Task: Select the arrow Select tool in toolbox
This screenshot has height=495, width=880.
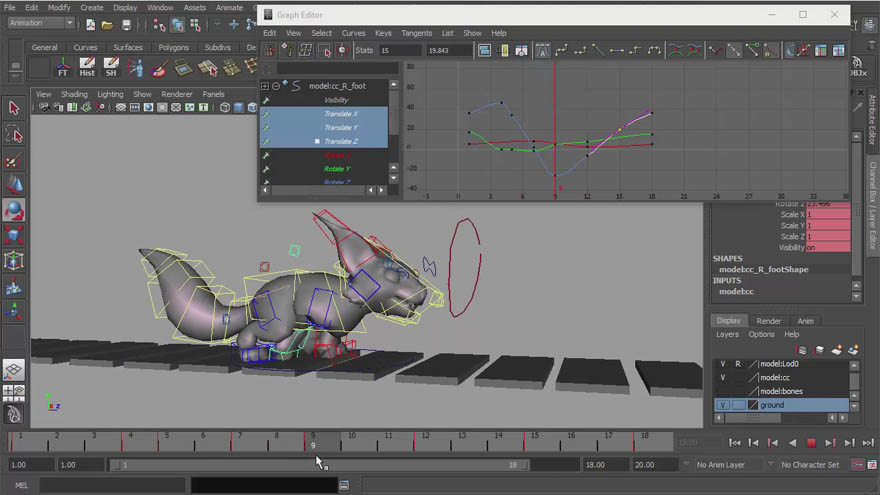Action: [x=14, y=107]
